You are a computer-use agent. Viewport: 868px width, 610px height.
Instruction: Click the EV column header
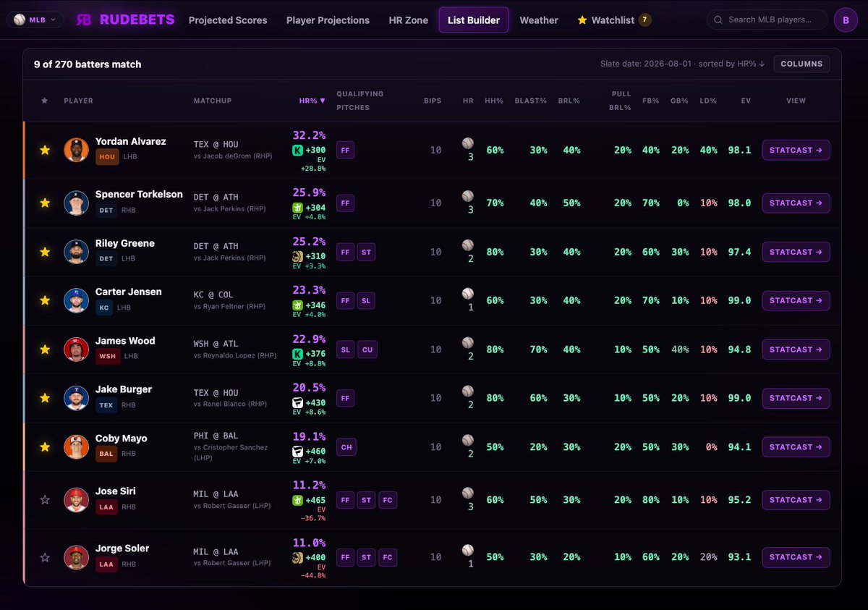pos(746,101)
